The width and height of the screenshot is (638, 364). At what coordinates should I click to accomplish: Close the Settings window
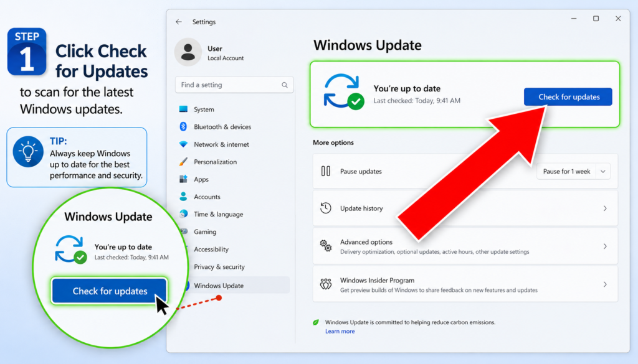coord(618,19)
